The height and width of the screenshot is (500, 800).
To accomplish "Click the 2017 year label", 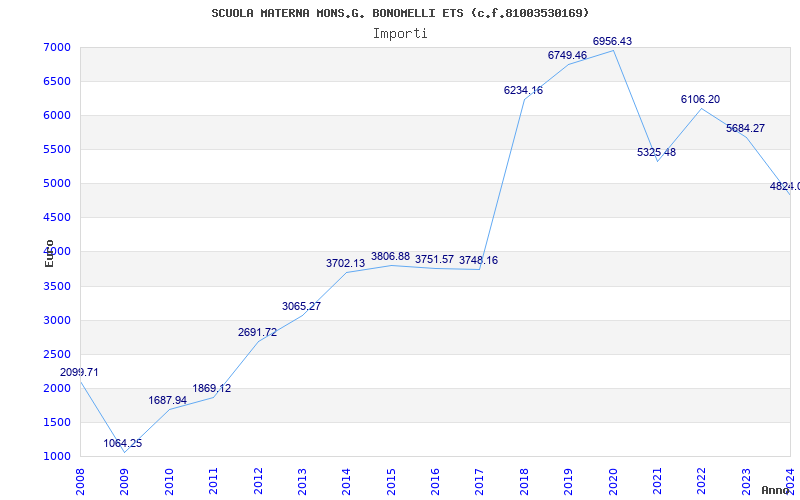I will point(480,482).
